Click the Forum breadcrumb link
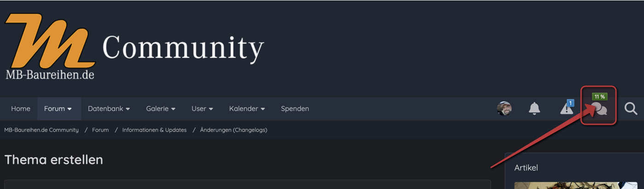644x189 pixels. point(100,130)
